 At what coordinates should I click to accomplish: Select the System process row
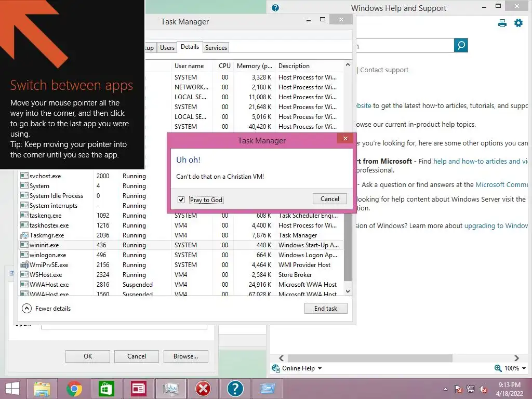[180, 186]
